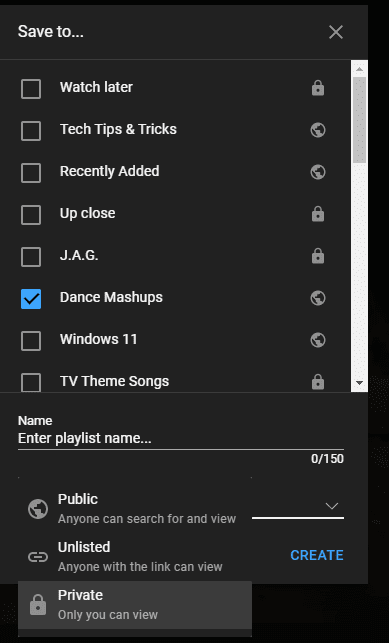Click the privacy dropdown chevron arrow
The height and width of the screenshot is (643, 389).
[x=332, y=506]
